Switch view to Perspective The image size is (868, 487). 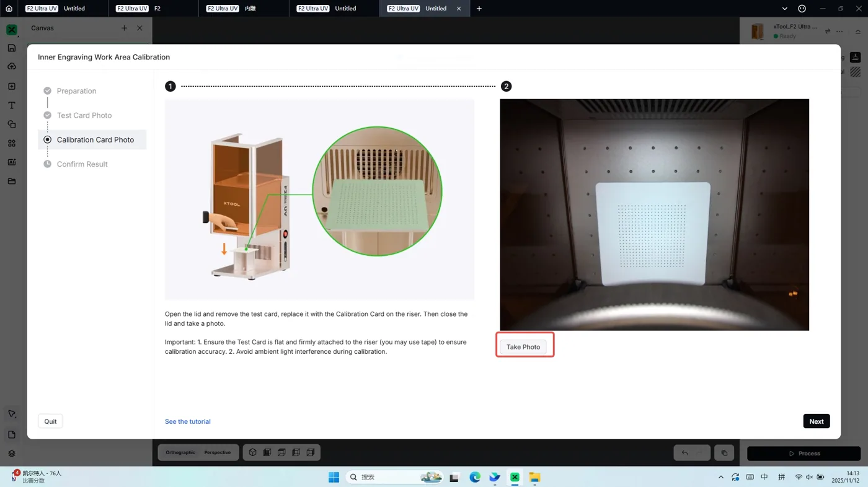pyautogui.click(x=218, y=452)
